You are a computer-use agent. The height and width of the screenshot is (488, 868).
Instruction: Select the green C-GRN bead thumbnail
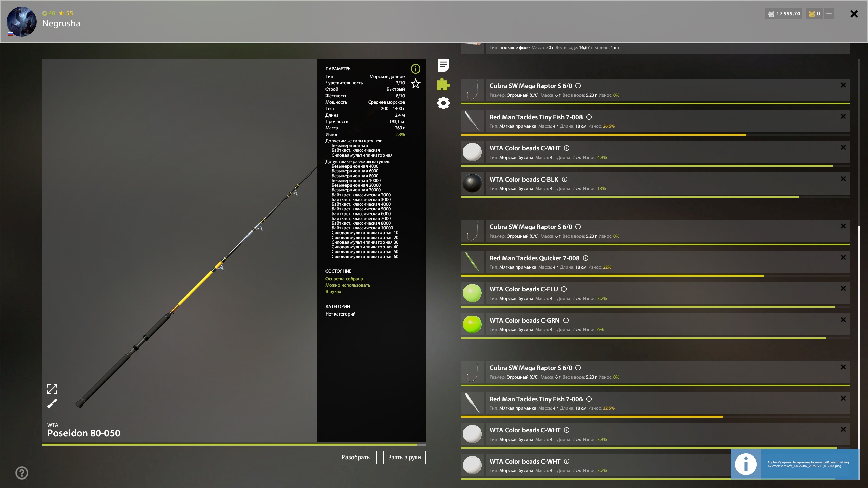click(472, 324)
